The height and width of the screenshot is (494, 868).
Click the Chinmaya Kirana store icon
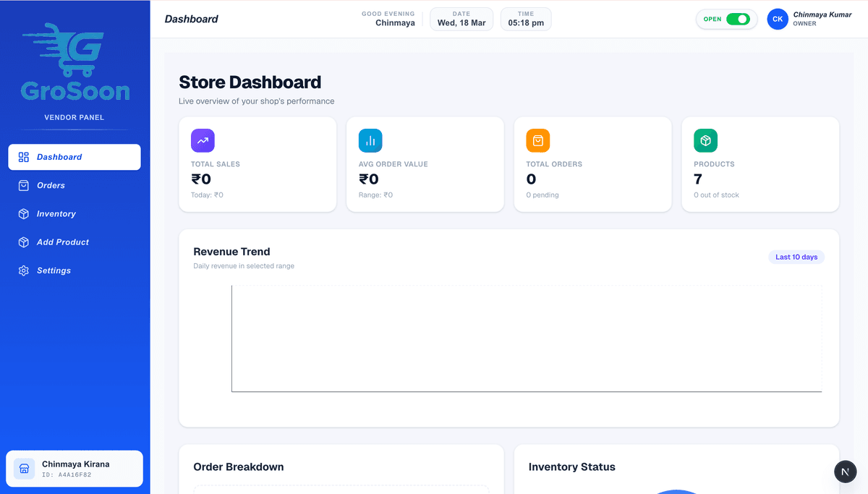pos(24,469)
